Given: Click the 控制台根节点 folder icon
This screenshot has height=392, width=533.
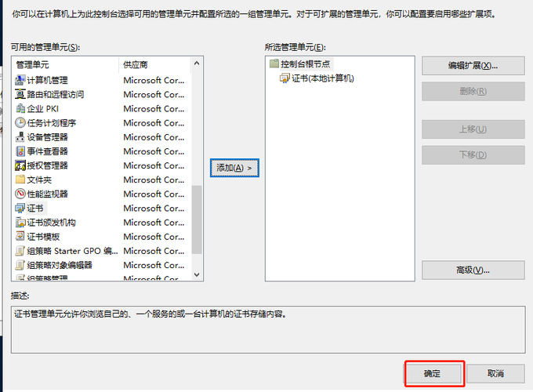Looking at the screenshot, I should point(274,64).
